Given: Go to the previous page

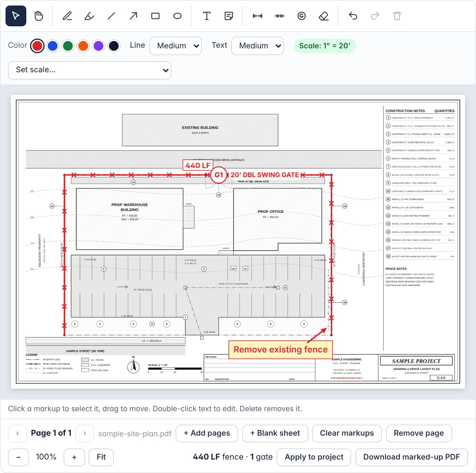Looking at the screenshot, I should [17, 433].
